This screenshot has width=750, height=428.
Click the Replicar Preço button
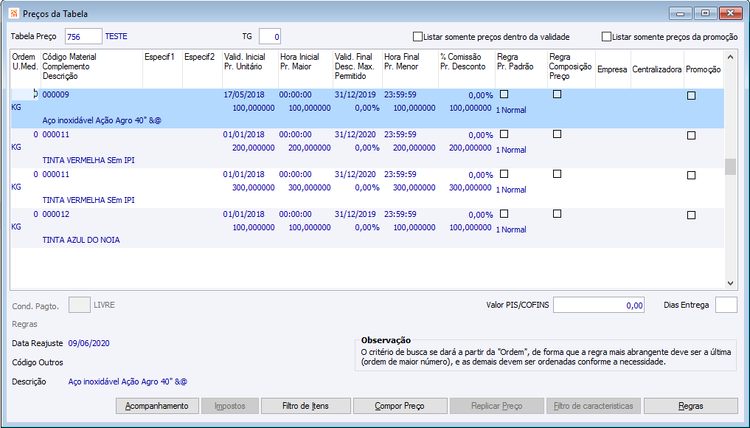click(496, 406)
